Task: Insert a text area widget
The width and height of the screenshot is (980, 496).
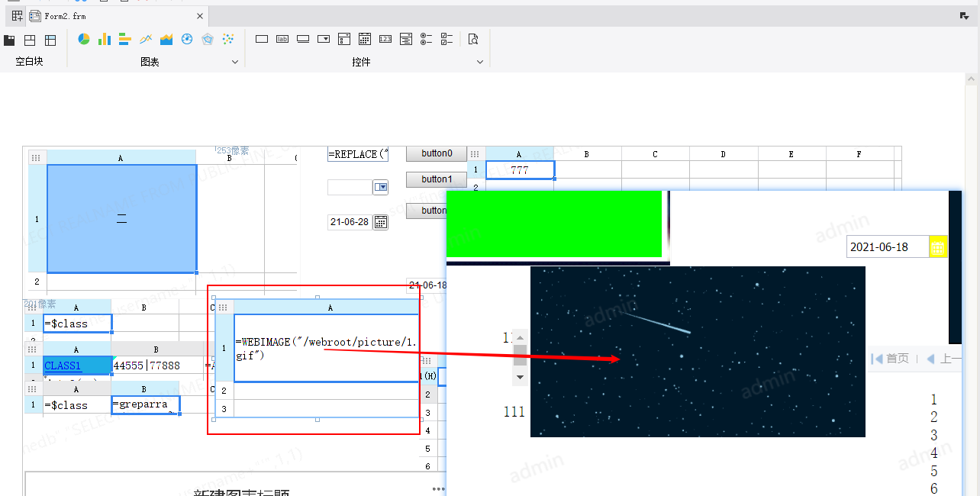Action: point(406,39)
